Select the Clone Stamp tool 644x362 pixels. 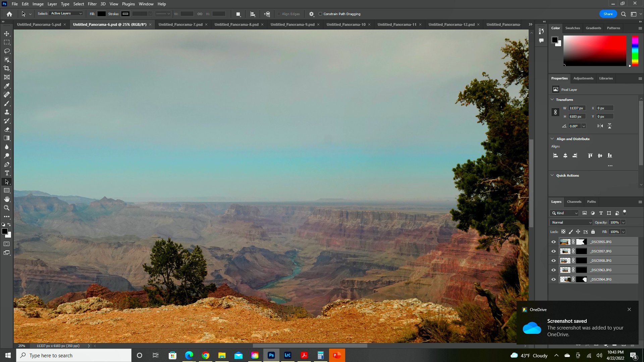pyautogui.click(x=7, y=112)
